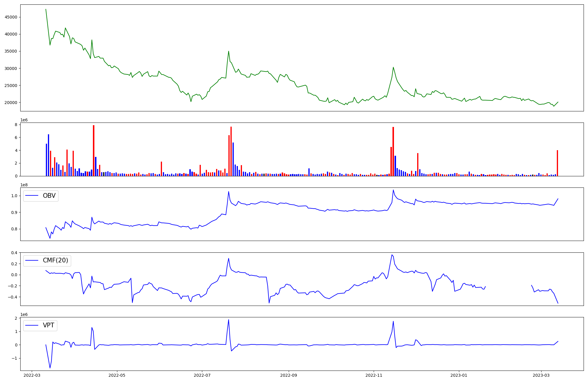Click the last red volume bar at far right
Viewport: 588px width, 382px height.
tap(557, 163)
